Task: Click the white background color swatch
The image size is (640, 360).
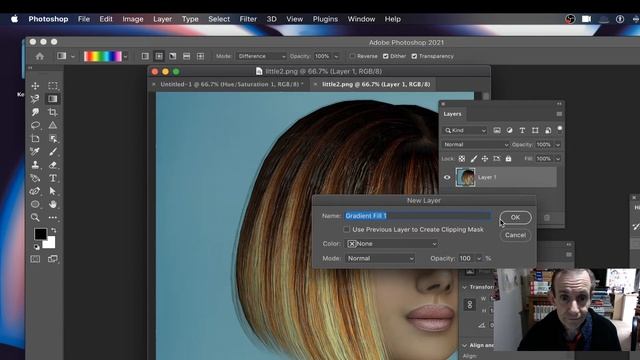Action: click(x=50, y=243)
